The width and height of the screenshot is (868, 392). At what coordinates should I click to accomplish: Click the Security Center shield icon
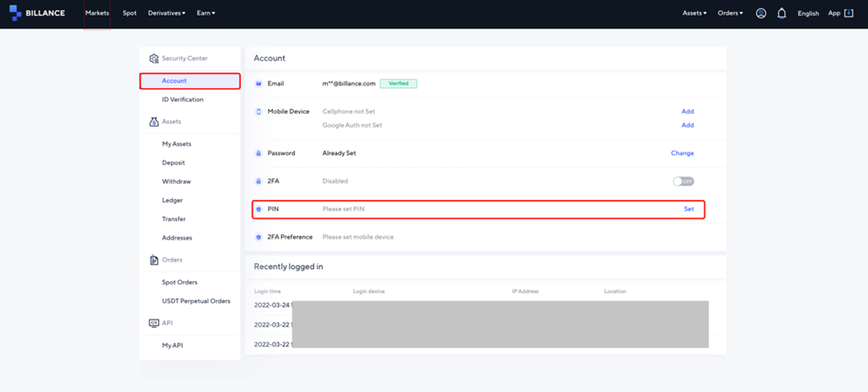point(153,59)
